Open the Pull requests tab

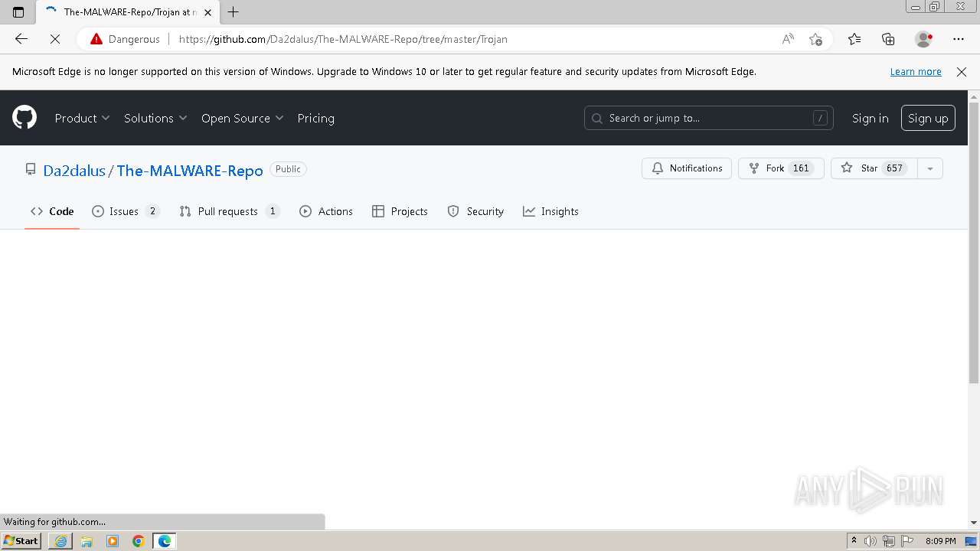[230, 211]
